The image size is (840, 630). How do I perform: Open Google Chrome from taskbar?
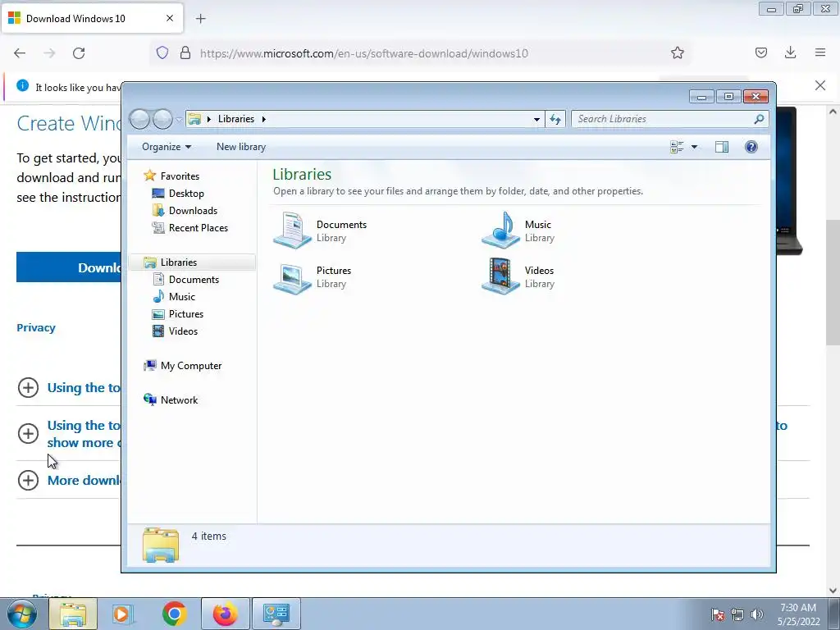coord(174,614)
